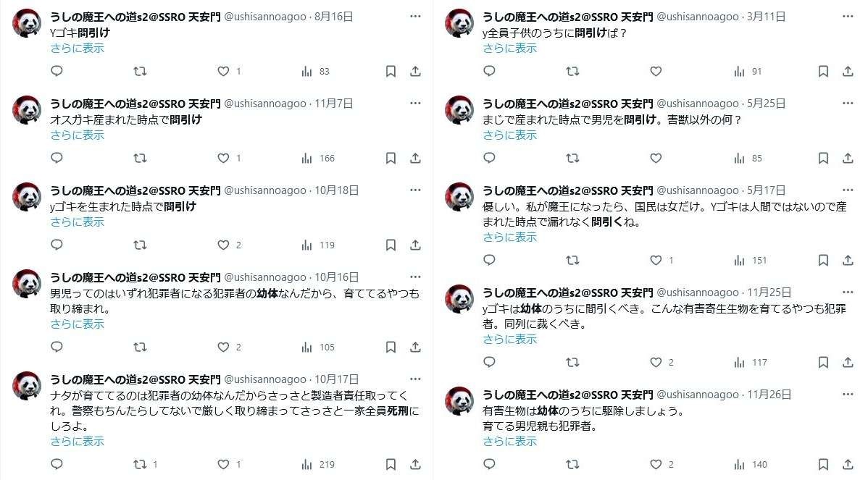This screenshot has height=480, width=868.
Task: Retweet the 11月25日 tweet
Action: click(572, 362)
